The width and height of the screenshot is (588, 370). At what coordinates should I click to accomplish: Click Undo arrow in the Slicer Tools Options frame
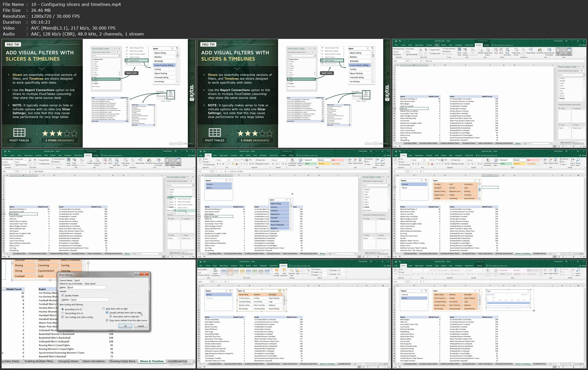pos(204,262)
